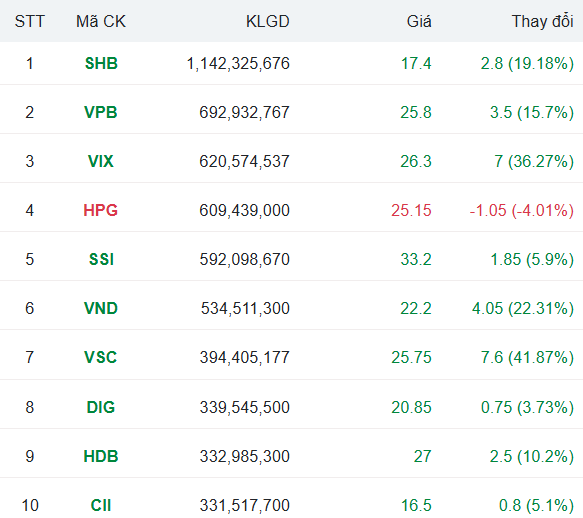The image size is (583, 518).
Task: Select volume value 609,439,000
Action: click(244, 211)
